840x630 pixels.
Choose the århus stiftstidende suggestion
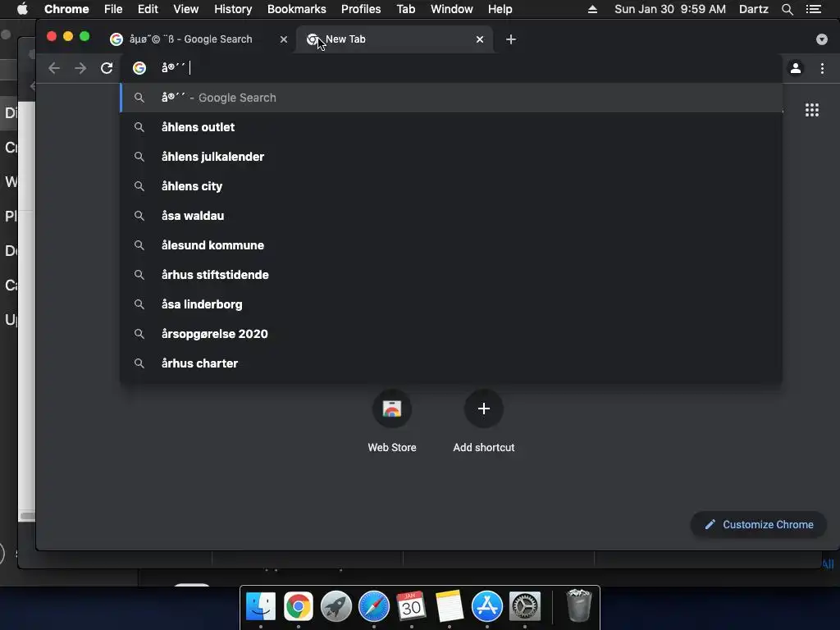click(x=451, y=274)
